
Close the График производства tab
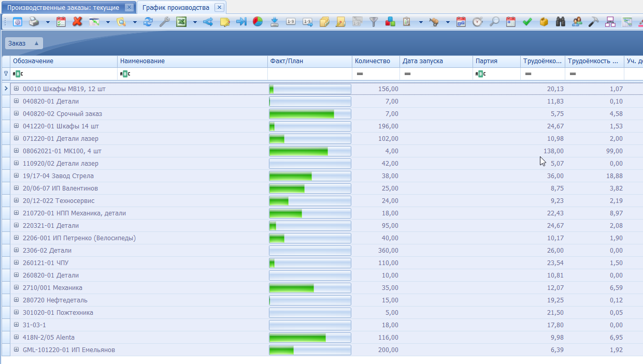(x=219, y=7)
